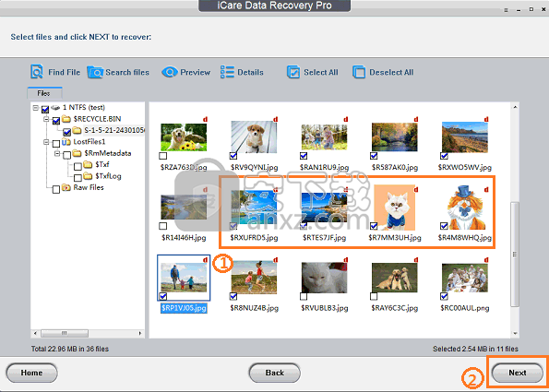Click the Home button

pos(32,373)
